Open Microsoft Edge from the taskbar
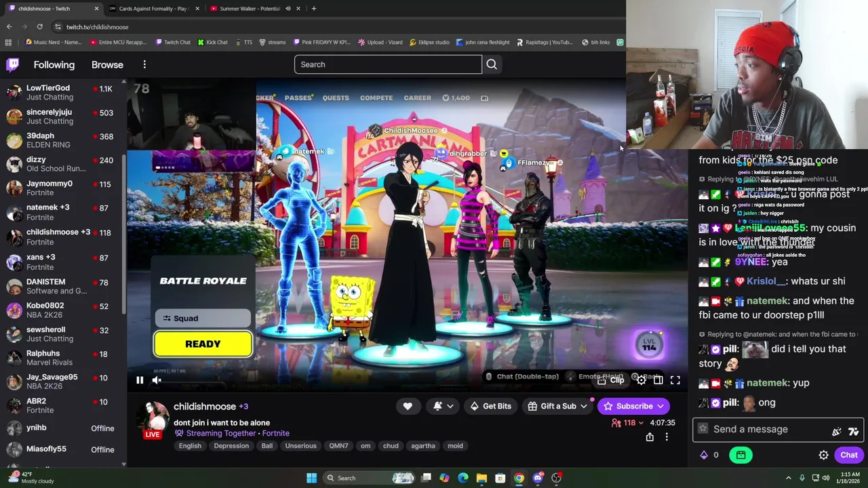This screenshot has width=868, height=488. [462, 478]
